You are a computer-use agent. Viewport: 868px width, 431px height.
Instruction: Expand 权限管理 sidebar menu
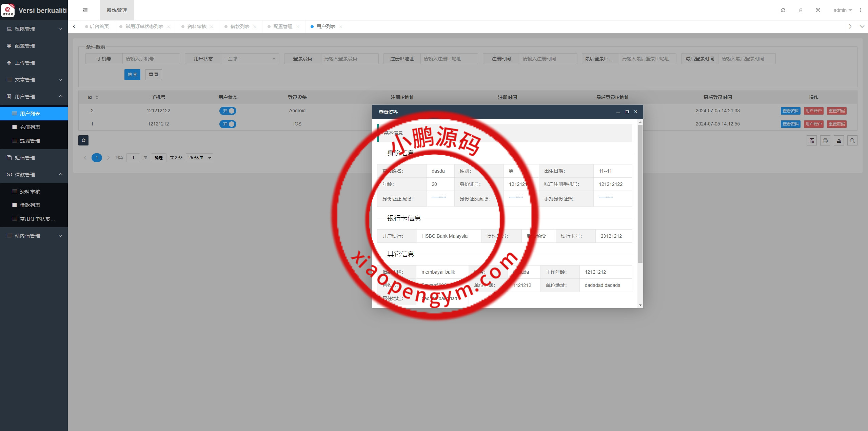(x=34, y=29)
